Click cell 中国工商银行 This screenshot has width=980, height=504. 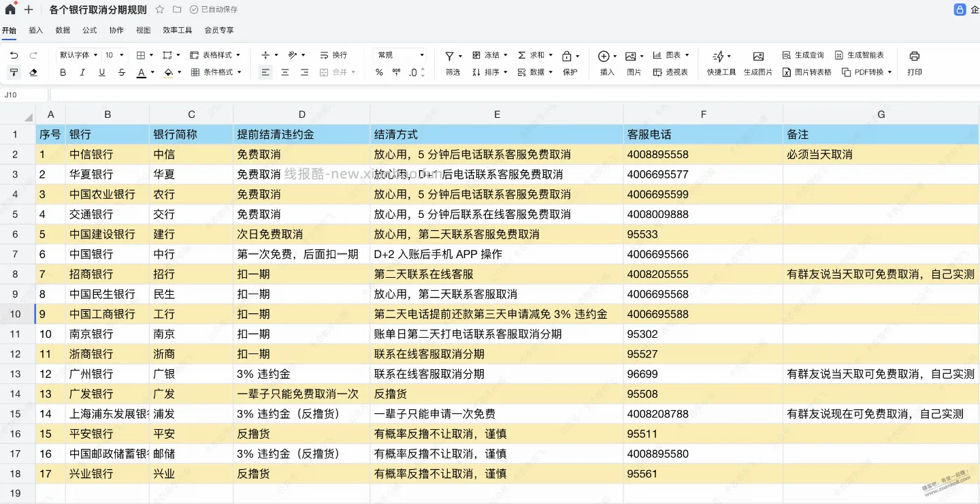pyautogui.click(x=108, y=314)
